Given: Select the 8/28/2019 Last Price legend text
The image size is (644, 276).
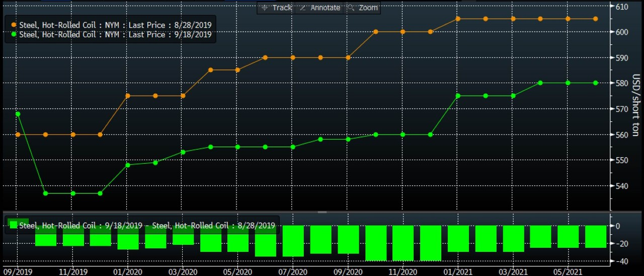Looking at the screenshot, I should pyautogui.click(x=115, y=25).
